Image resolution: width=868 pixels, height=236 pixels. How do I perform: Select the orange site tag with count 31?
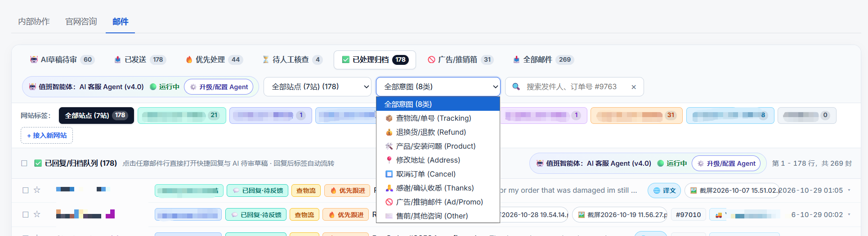[636, 115]
